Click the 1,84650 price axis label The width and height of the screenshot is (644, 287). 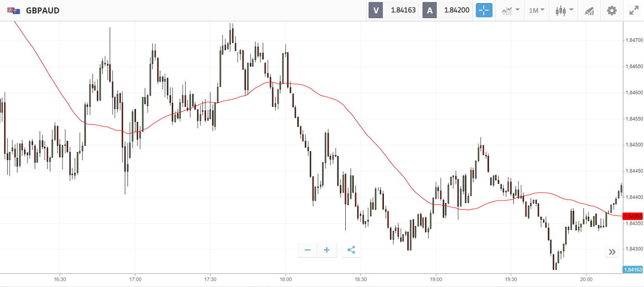click(634, 67)
